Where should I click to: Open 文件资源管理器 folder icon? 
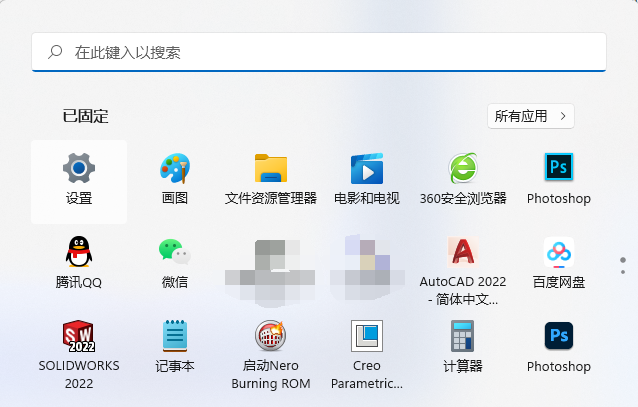coord(271,179)
